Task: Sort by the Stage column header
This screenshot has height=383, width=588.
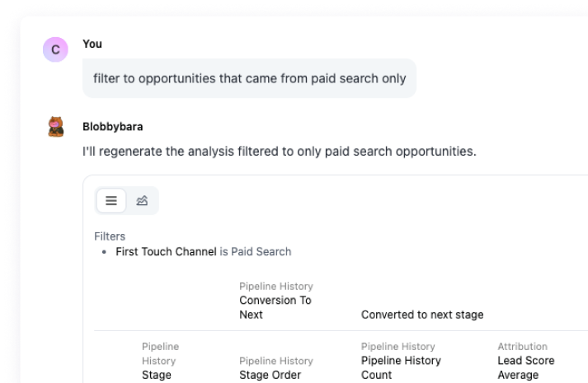Action: click(157, 375)
